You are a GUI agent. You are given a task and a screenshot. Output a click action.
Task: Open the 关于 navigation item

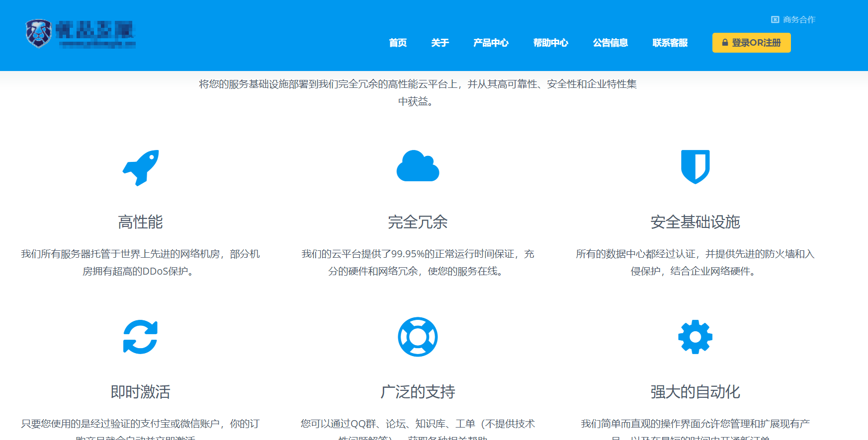[x=440, y=43]
